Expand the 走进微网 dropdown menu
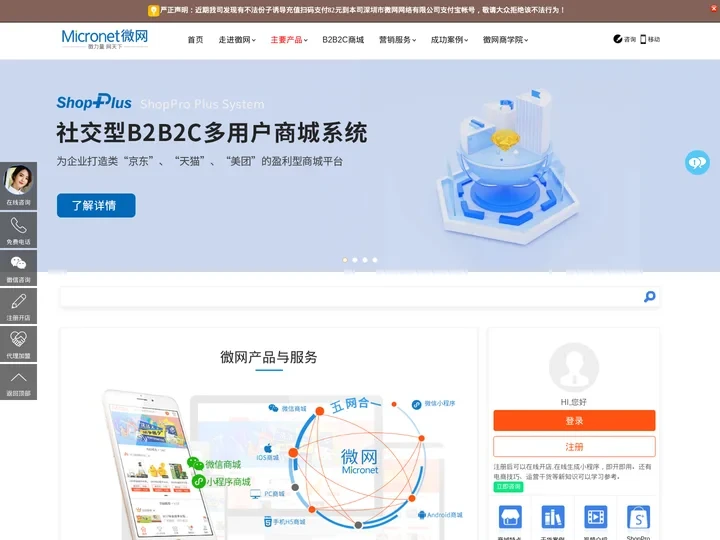This screenshot has height=540, width=720. tap(237, 40)
